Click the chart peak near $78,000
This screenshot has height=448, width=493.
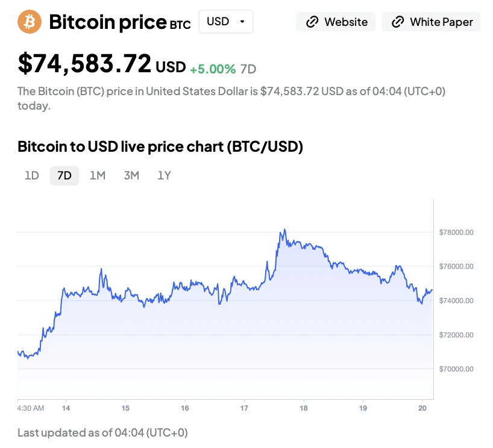(x=284, y=230)
